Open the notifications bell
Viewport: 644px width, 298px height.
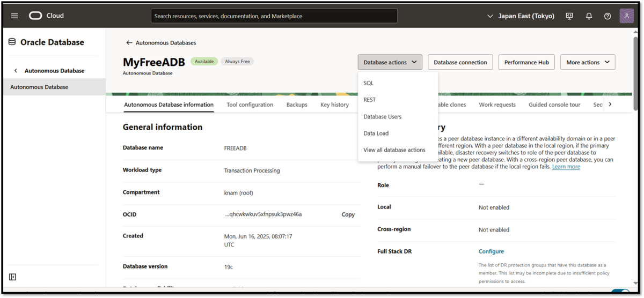point(589,16)
